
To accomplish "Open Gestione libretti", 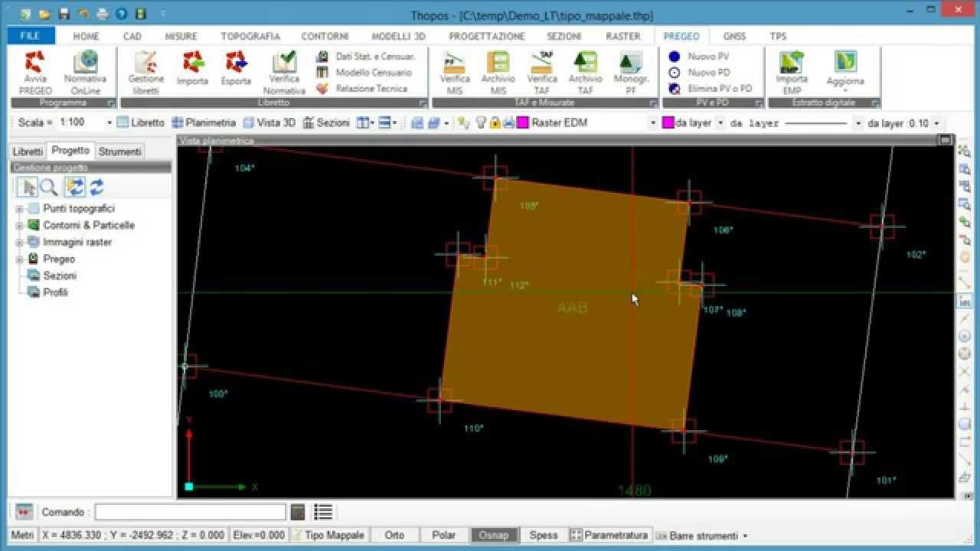I will click(x=145, y=72).
